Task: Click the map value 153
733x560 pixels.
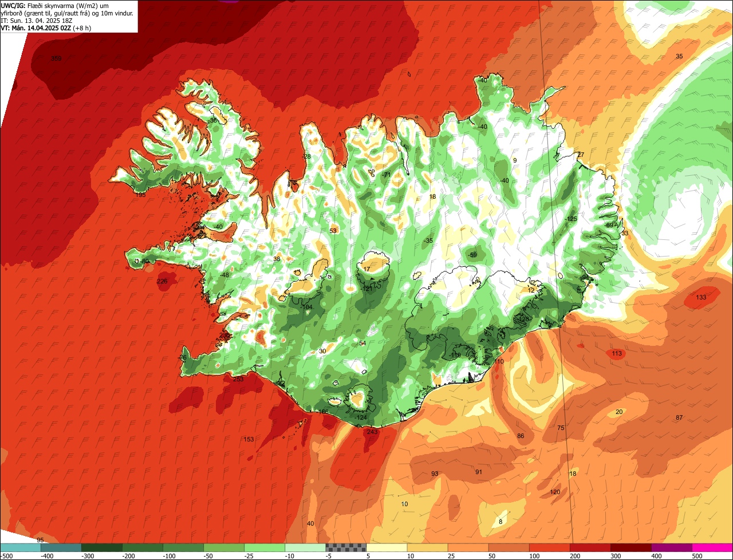Action: point(249,439)
